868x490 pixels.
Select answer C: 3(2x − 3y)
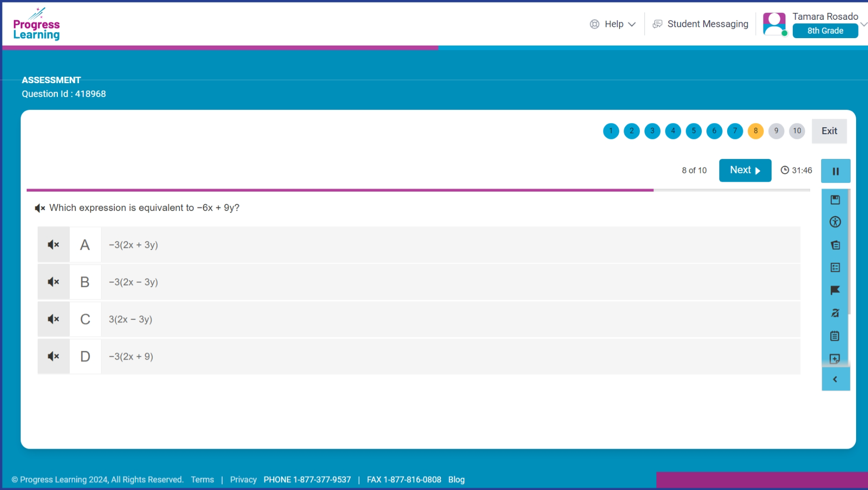click(x=419, y=319)
